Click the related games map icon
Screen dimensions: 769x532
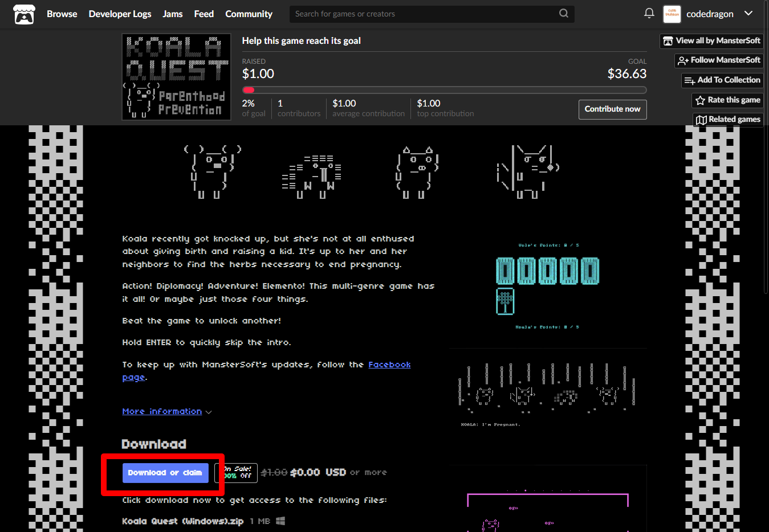[x=701, y=120]
